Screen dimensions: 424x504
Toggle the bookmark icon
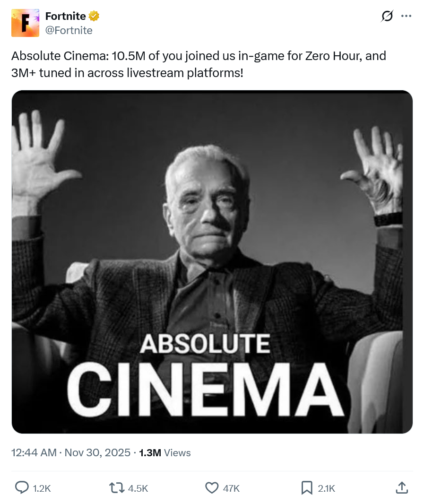[307, 487]
